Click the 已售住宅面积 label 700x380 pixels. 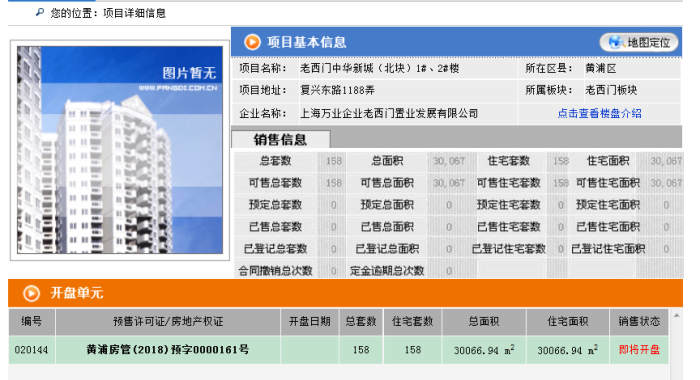pos(608,226)
